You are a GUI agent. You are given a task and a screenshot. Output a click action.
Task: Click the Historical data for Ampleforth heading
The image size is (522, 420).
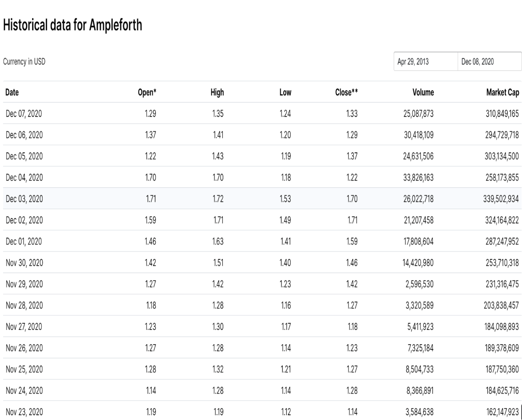[x=73, y=26]
